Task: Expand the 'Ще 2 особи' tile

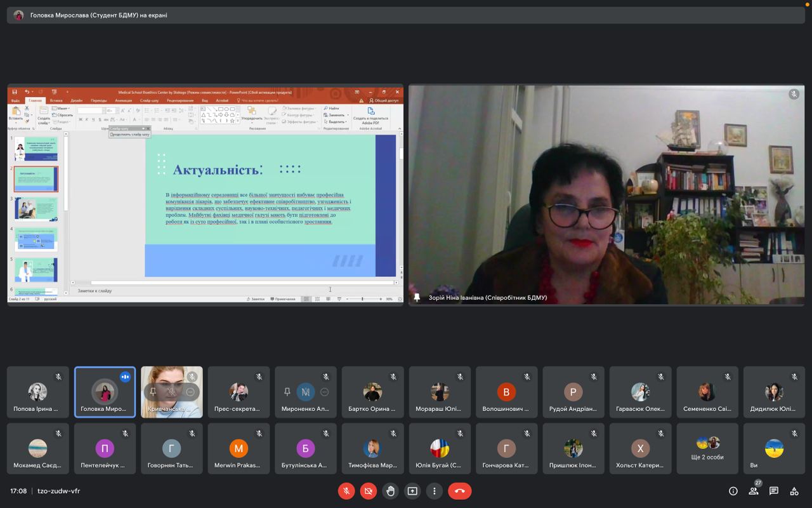Action: 707,449
